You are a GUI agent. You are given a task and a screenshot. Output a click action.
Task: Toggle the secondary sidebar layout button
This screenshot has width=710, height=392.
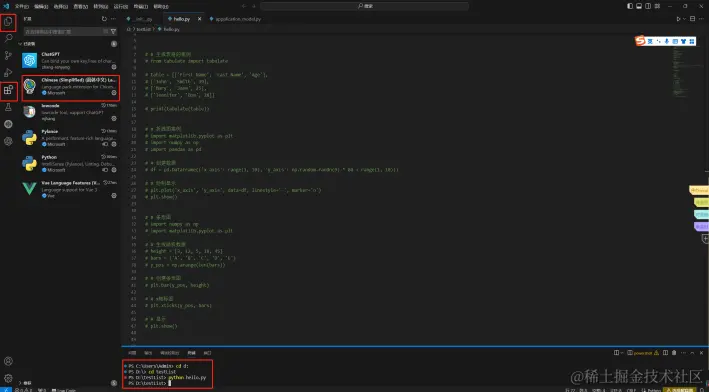point(648,6)
